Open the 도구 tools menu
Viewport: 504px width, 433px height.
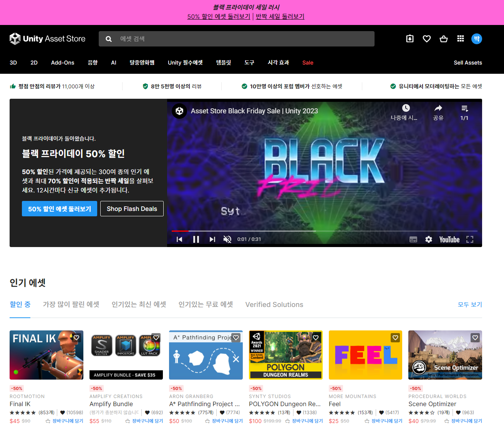pyautogui.click(x=249, y=63)
